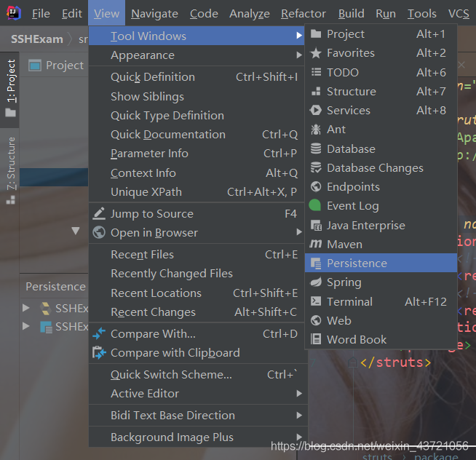Switch to the 7: Structure side tab
This screenshot has width=476, height=460.
pos(10,170)
